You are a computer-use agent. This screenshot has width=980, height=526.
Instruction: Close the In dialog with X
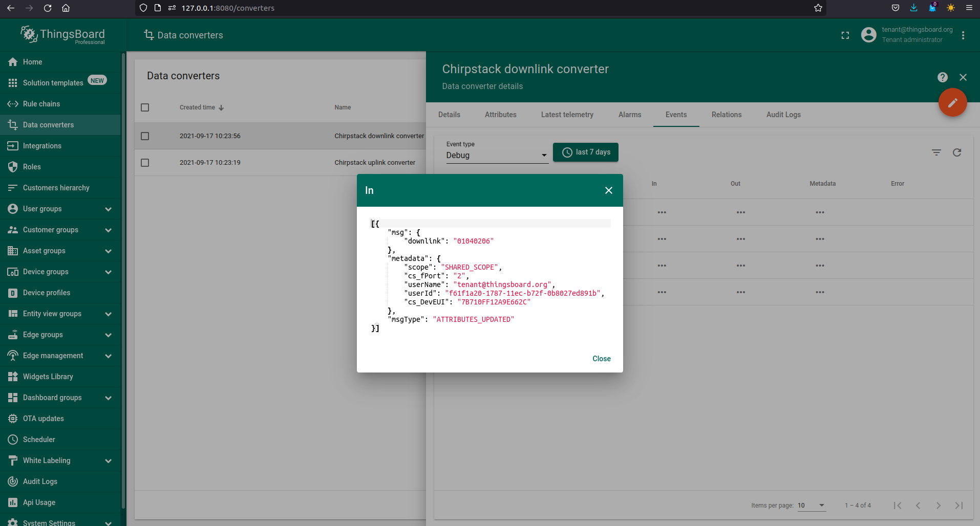[608, 190]
